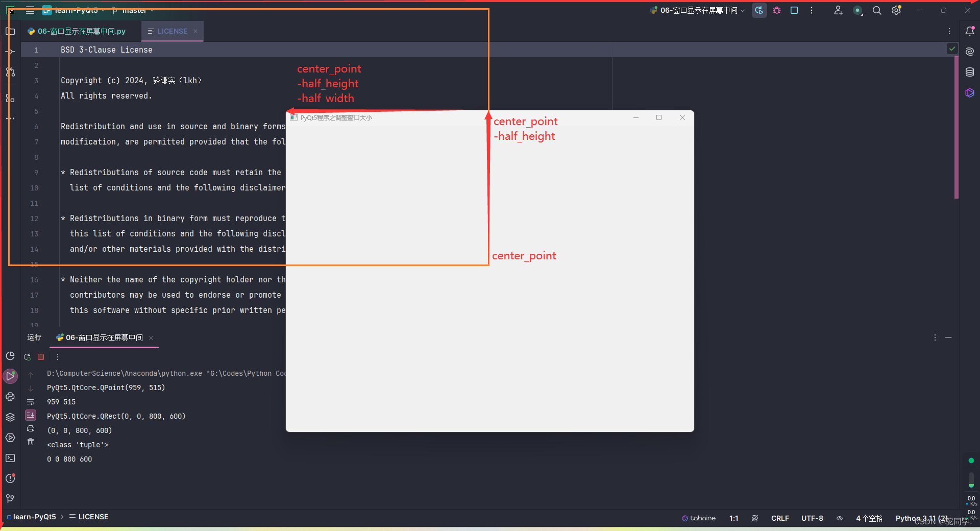
Task: Toggle scroll to end in console
Action: click(x=31, y=415)
